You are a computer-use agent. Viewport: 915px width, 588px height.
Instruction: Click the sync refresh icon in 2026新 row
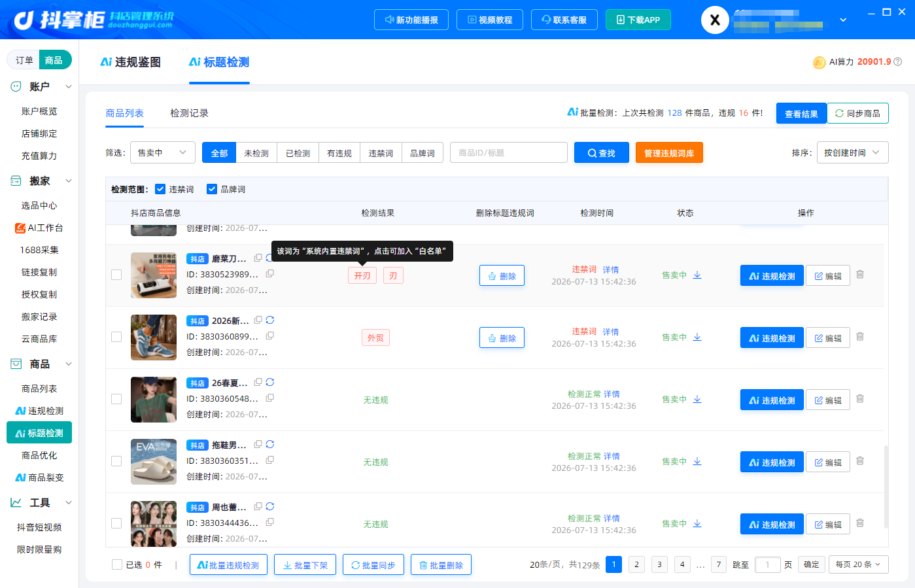pyautogui.click(x=270, y=320)
